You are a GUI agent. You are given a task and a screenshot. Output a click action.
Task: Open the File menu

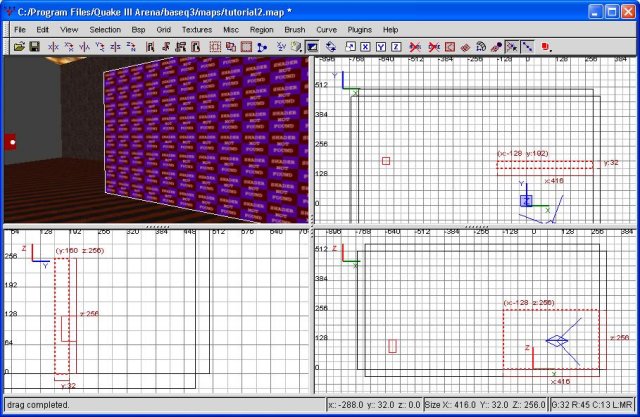coord(20,30)
